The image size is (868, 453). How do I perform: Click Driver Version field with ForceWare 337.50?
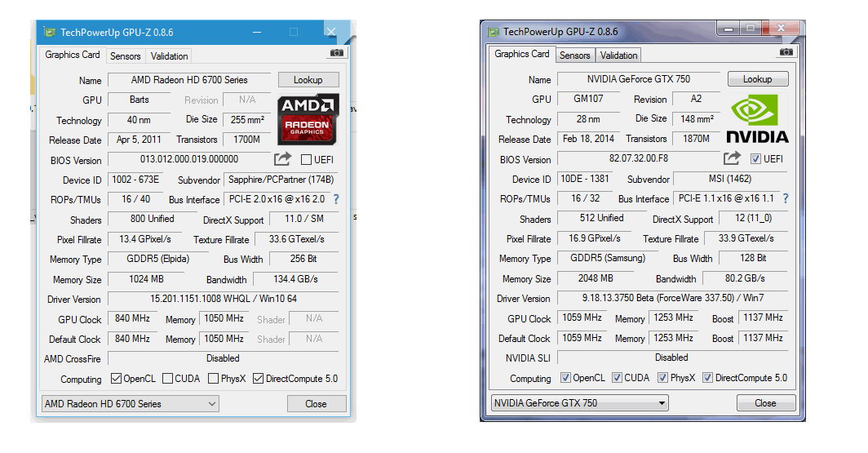672,297
